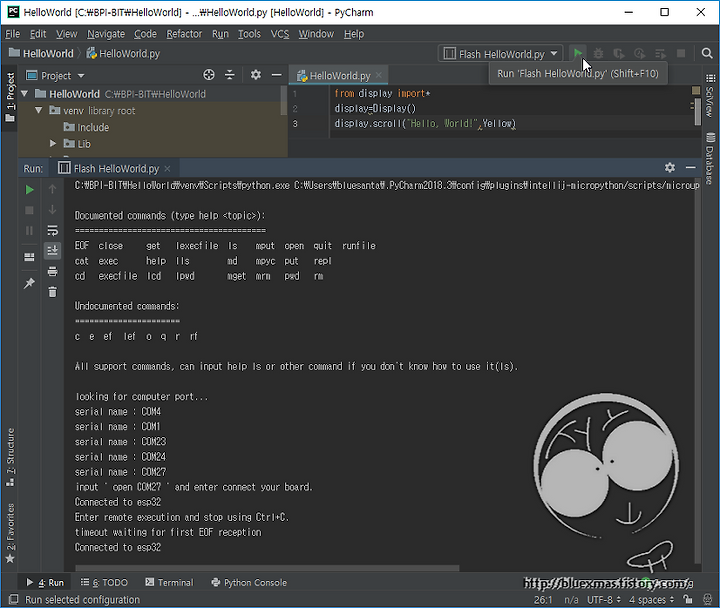This screenshot has height=608, width=720.
Task: Open Run panel settings gear
Action: click(x=670, y=168)
